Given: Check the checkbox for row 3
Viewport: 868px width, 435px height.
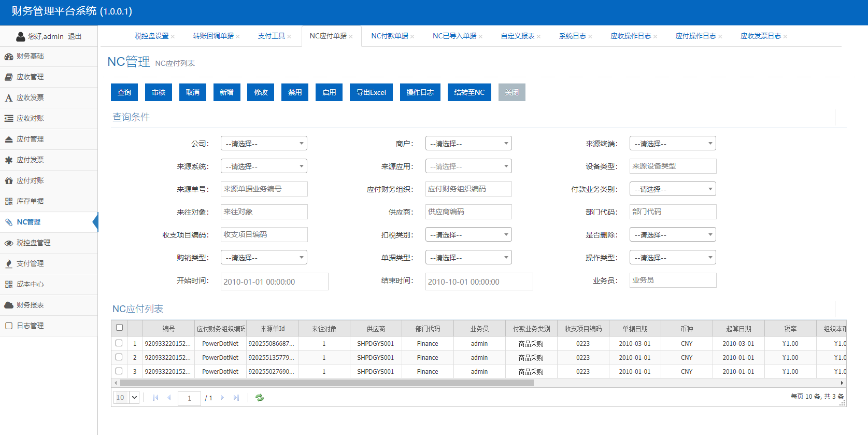Looking at the screenshot, I should pos(119,371).
